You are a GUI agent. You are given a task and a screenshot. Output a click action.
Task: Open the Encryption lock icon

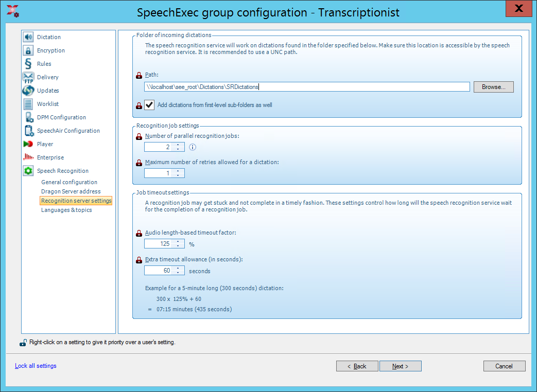28,50
